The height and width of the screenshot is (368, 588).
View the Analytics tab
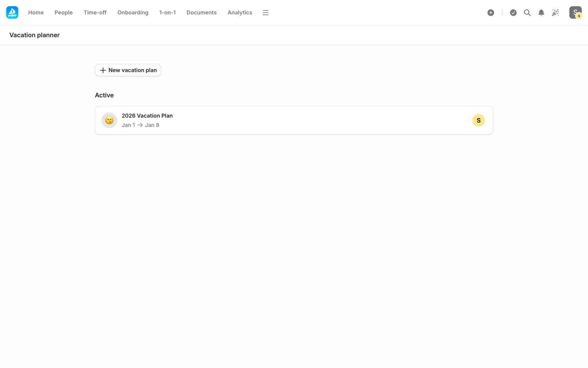[239, 13]
